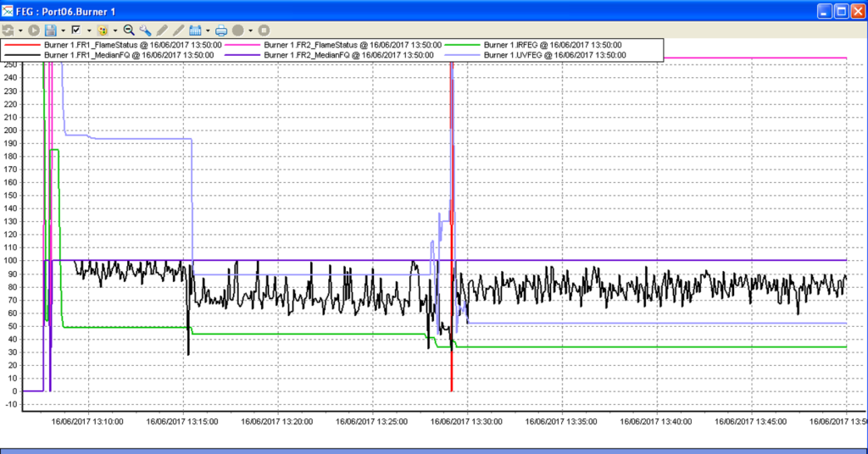Image resolution: width=868 pixels, height=454 pixels.
Task: Click the y-axis value 50
Action: (x=14, y=326)
